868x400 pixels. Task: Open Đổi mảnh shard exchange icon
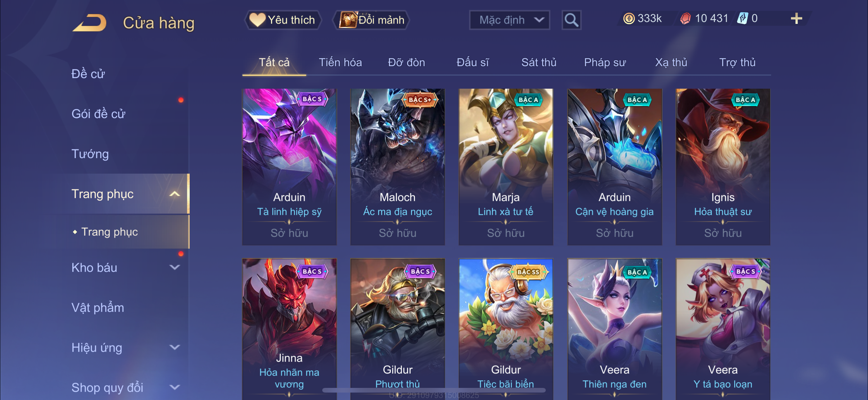(348, 20)
